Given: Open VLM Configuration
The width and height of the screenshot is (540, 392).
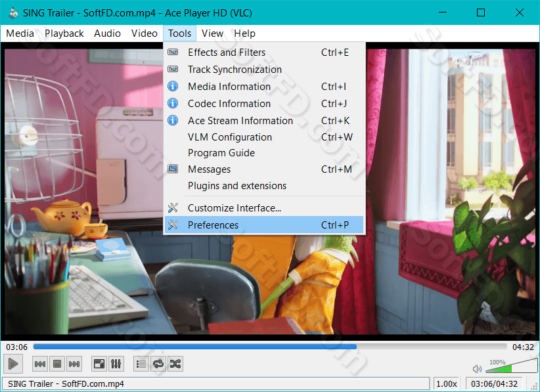Looking at the screenshot, I should click(264, 137).
